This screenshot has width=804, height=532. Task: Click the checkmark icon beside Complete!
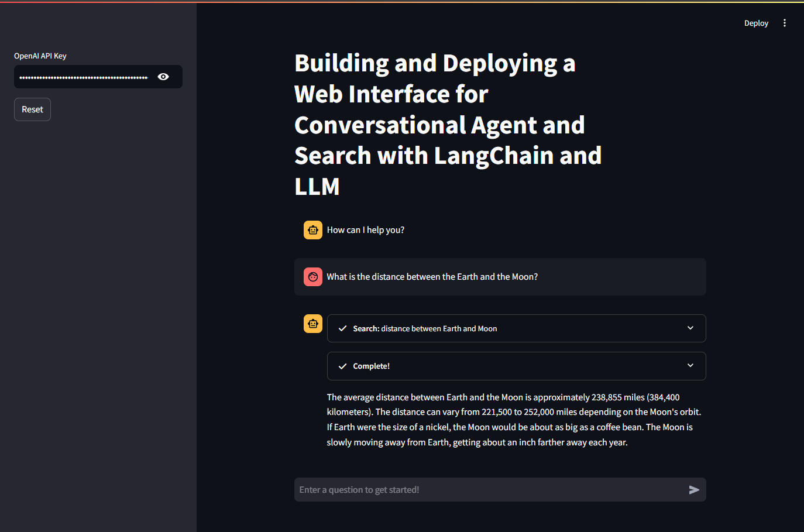343,366
